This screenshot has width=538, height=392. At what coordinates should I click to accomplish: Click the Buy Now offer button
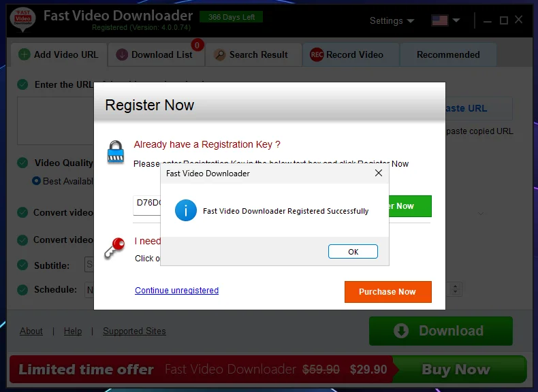coord(460,370)
